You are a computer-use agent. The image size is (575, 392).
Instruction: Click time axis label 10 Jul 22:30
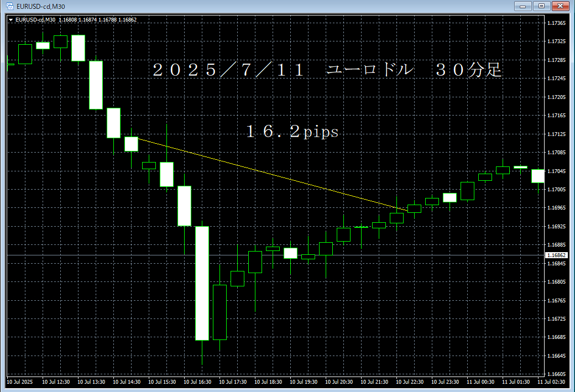(410, 382)
